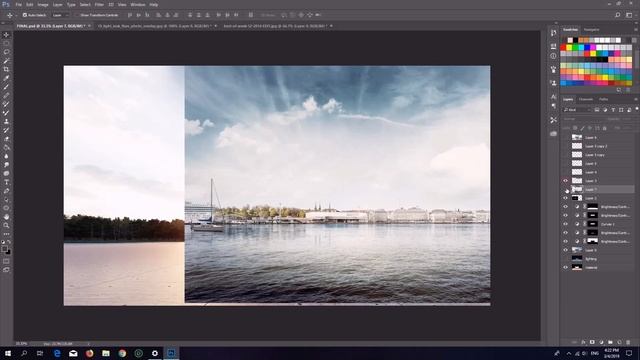Click the foreground color swatch in toolbox

coord(4,249)
